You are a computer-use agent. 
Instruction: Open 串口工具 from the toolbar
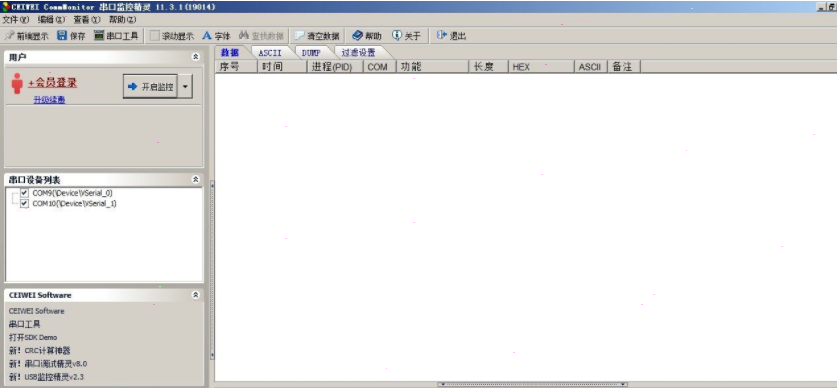[x=116, y=36]
